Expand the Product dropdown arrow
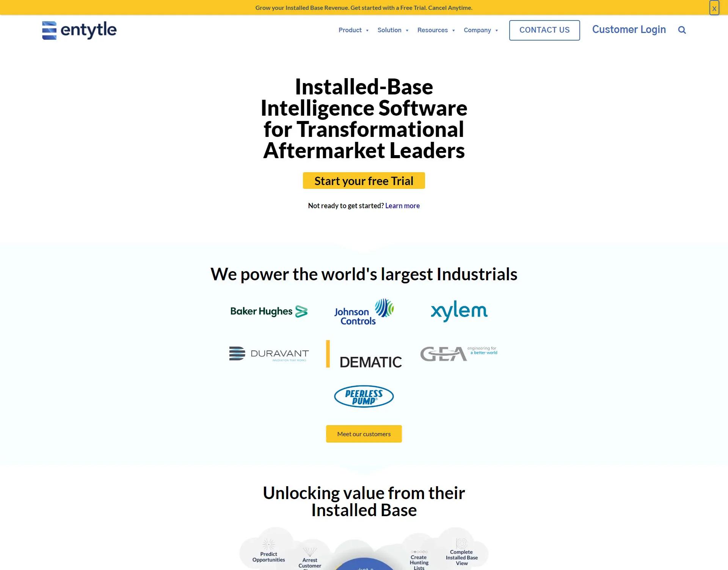Screen dimensions: 728x570 click(x=367, y=30)
